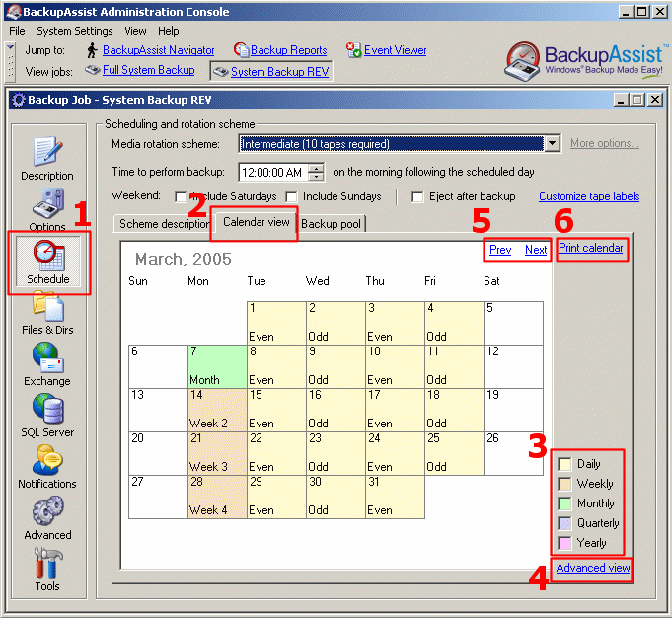The image size is (672, 618).
Task: Click the BackupAssist Navigator walking-man icon
Action: (92, 50)
